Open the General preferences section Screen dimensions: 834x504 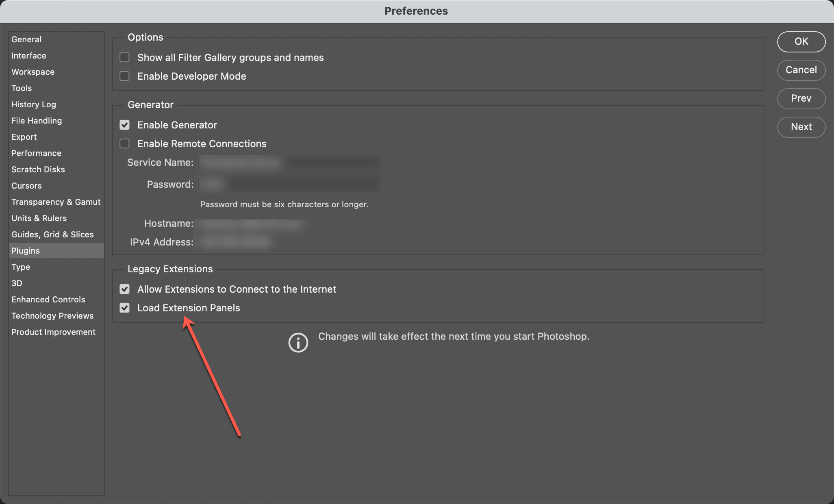26,39
